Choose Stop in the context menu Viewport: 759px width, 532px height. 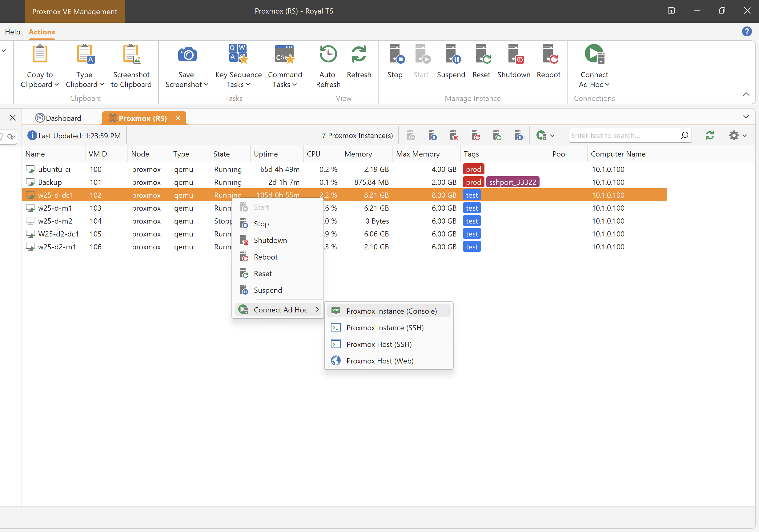click(x=278, y=224)
